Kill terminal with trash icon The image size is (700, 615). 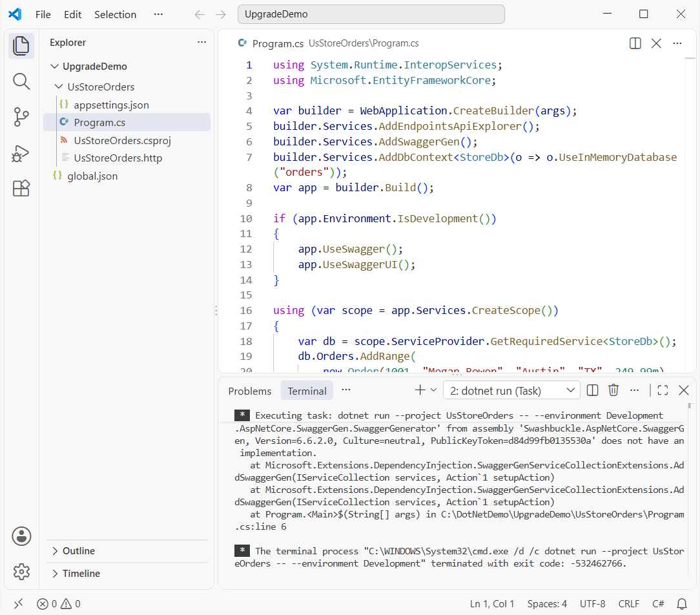613,390
